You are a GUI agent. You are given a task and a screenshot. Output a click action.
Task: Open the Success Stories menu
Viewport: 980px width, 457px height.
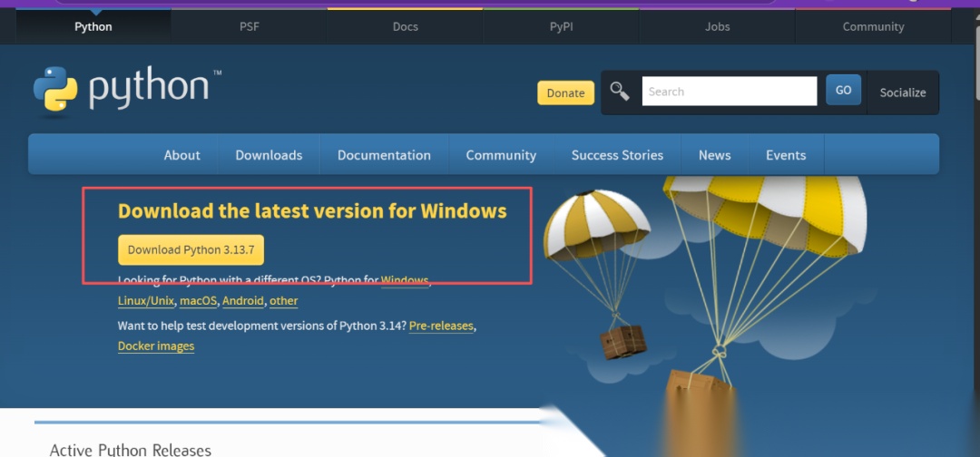(x=617, y=155)
